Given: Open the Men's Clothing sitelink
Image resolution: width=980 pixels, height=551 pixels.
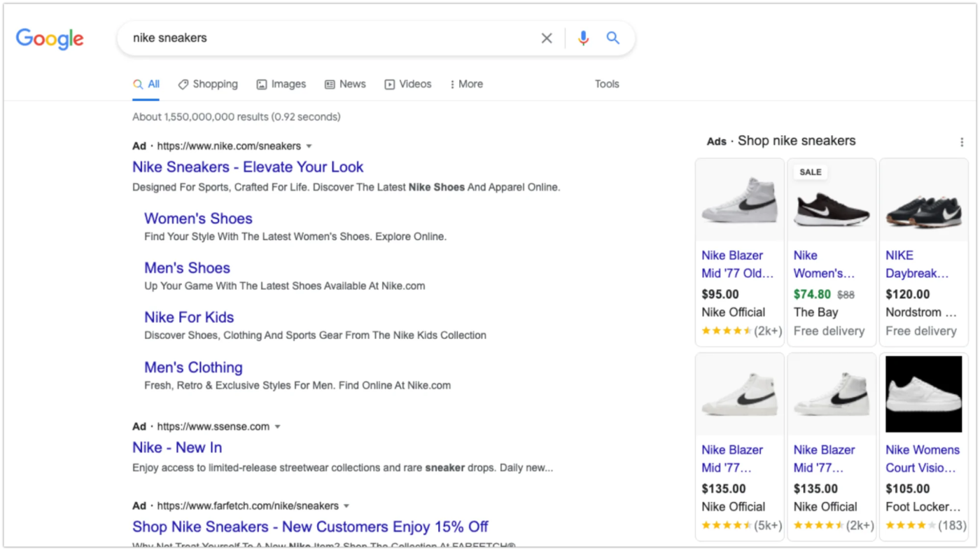Looking at the screenshot, I should click(193, 367).
